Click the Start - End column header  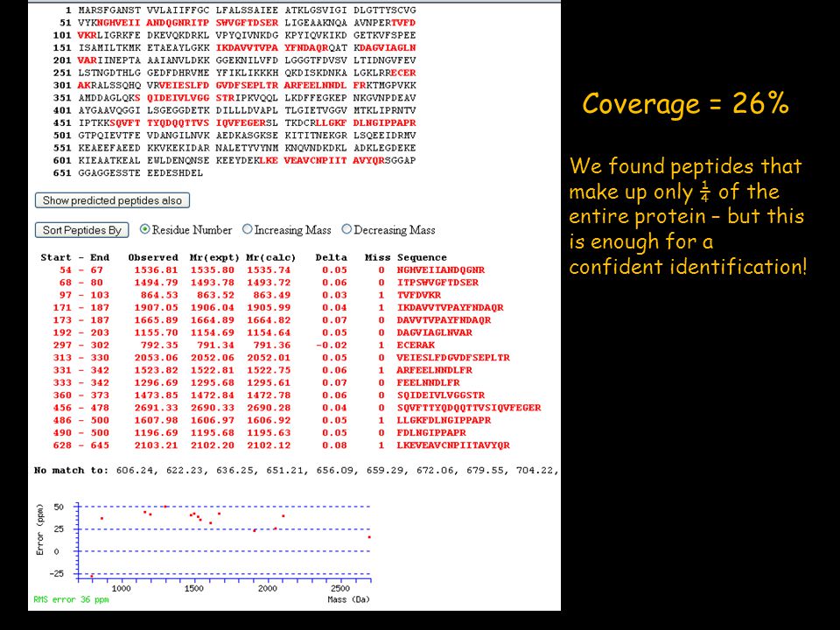[x=75, y=257]
